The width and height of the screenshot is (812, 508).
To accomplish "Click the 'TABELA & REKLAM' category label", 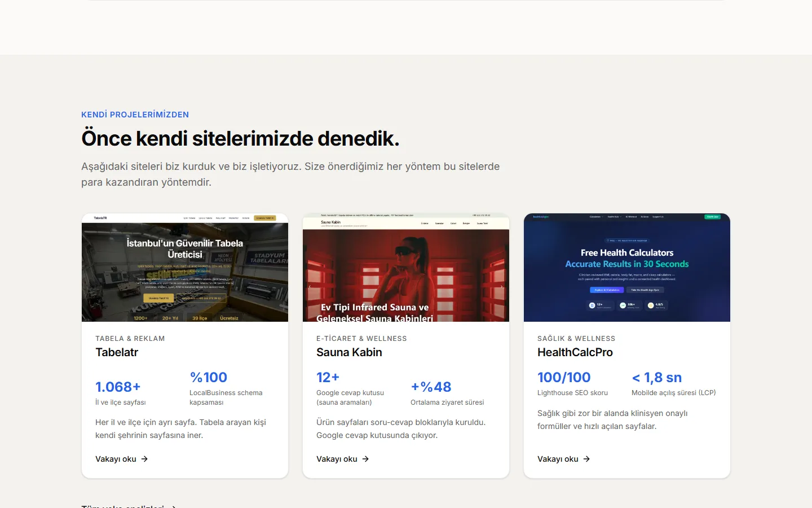I will pyautogui.click(x=130, y=339).
